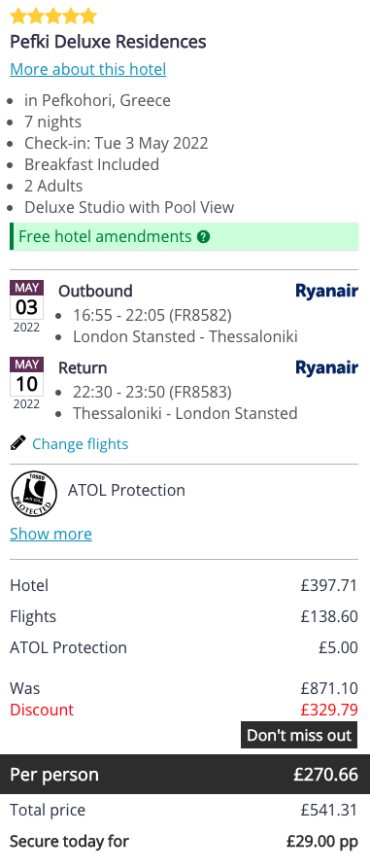The height and width of the screenshot is (868, 370).
Task: Click the Per person price bar
Action: pos(185,774)
